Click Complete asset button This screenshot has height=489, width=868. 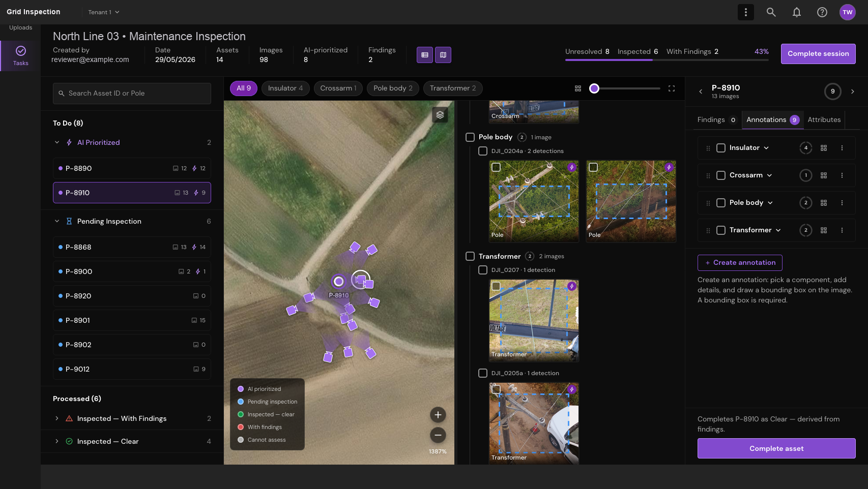click(776, 448)
